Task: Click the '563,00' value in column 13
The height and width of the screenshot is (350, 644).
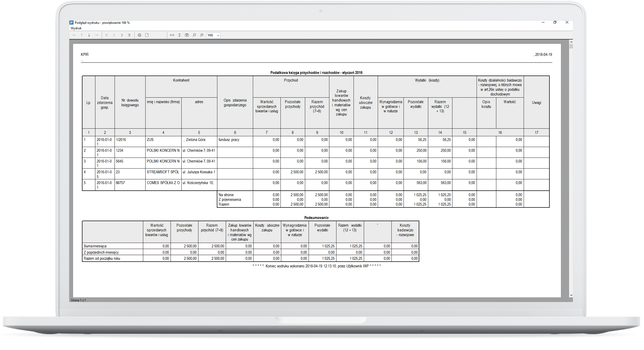Action: click(421, 183)
